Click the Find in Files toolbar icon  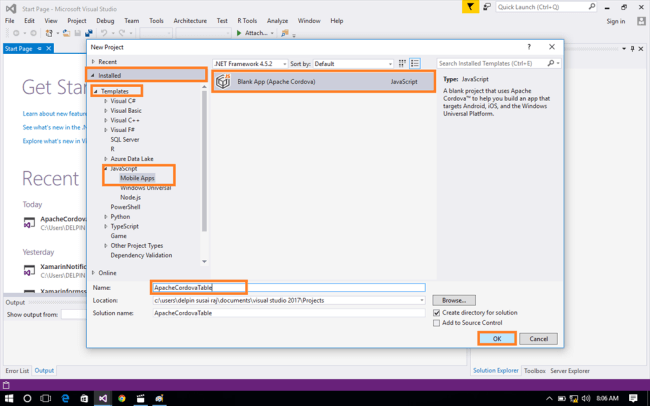284,33
